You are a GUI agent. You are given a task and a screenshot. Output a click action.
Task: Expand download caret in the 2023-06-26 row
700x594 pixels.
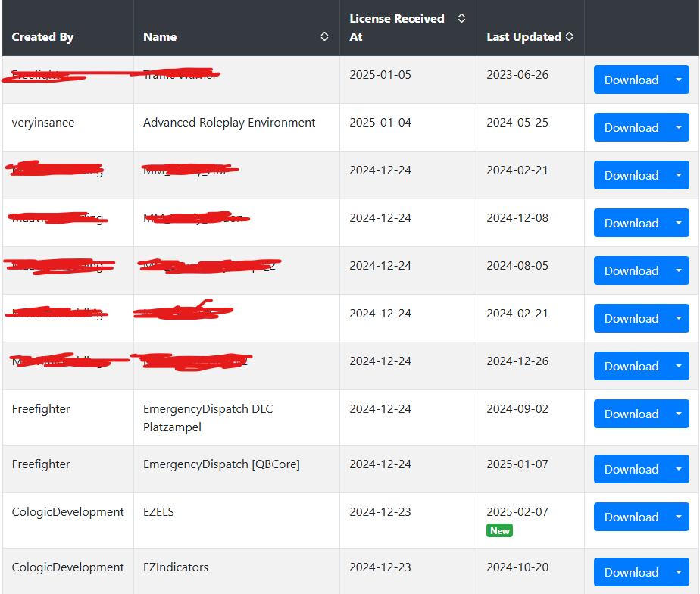point(679,80)
